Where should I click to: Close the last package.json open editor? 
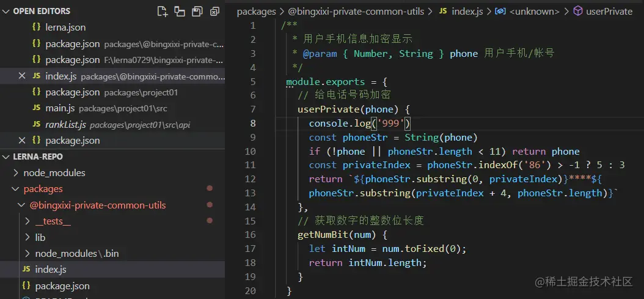point(22,141)
